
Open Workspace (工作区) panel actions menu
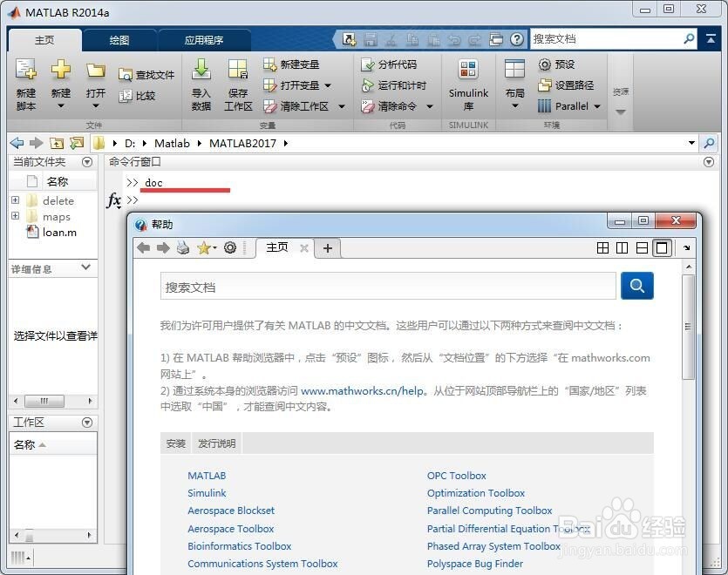pos(87,423)
